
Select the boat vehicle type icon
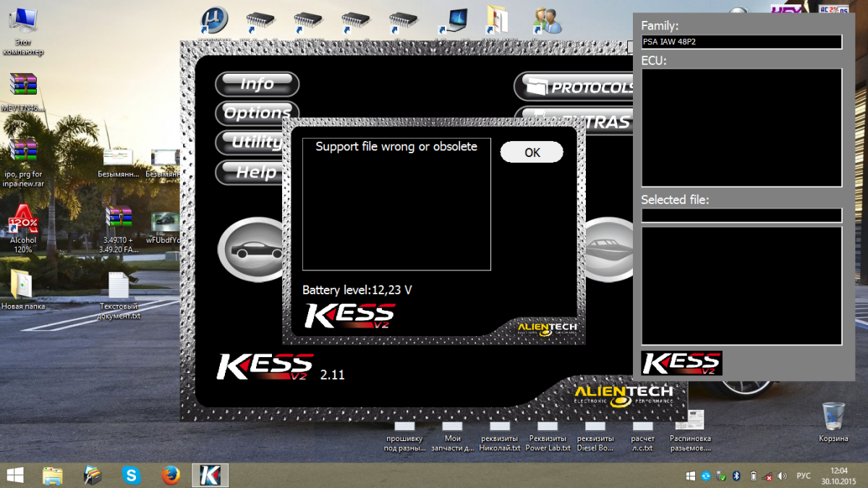pos(608,246)
